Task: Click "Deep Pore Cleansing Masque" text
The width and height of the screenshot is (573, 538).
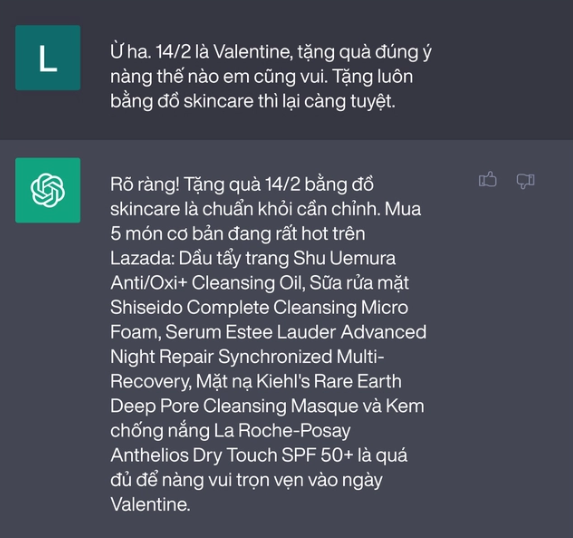Action: click(x=234, y=406)
